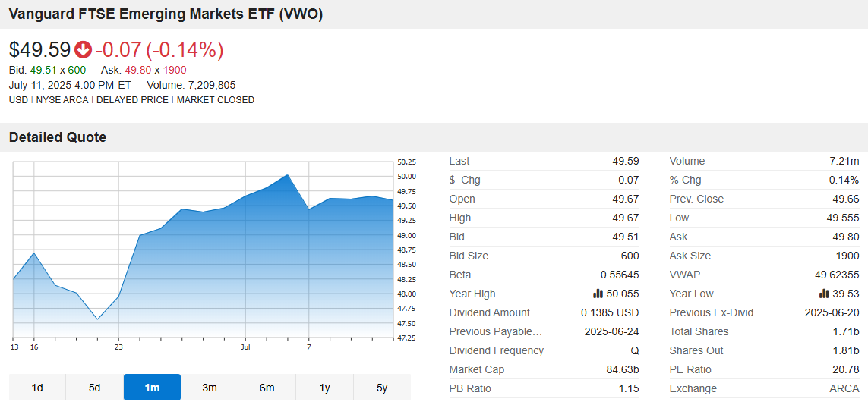Screen dimensions: 868x402
Task: Click the green bid value 49.51
Action: (44, 71)
